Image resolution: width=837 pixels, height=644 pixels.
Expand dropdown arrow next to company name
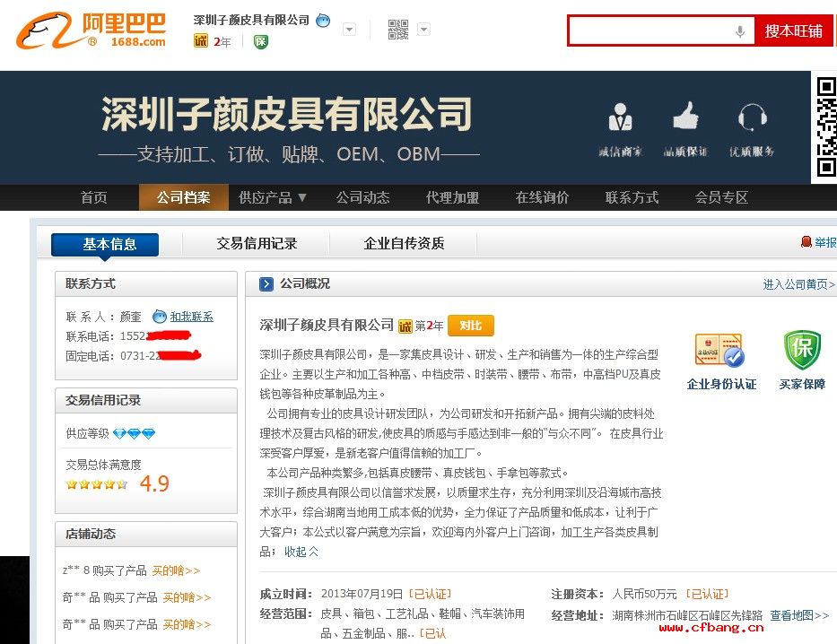tap(349, 30)
